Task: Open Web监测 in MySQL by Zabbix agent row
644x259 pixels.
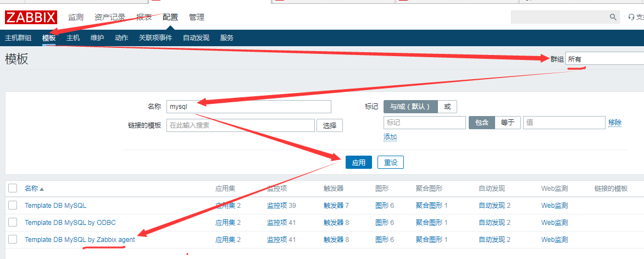Action: tap(554, 239)
